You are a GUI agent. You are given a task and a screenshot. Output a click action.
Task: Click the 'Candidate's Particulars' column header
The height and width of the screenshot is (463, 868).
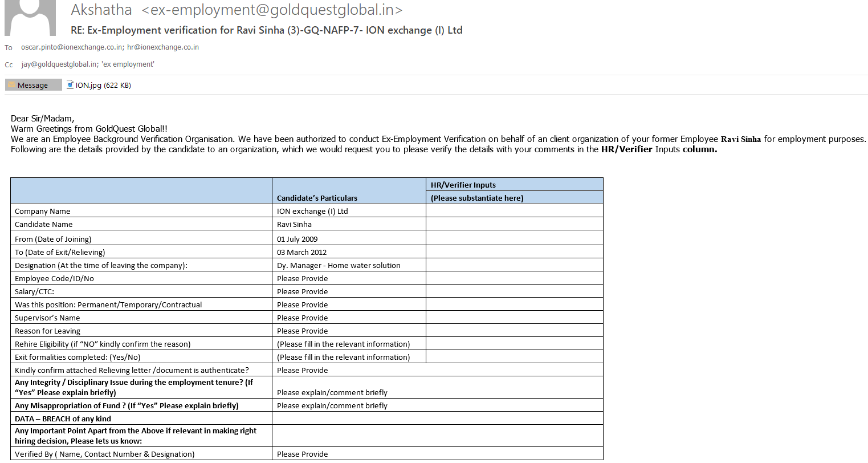317,198
